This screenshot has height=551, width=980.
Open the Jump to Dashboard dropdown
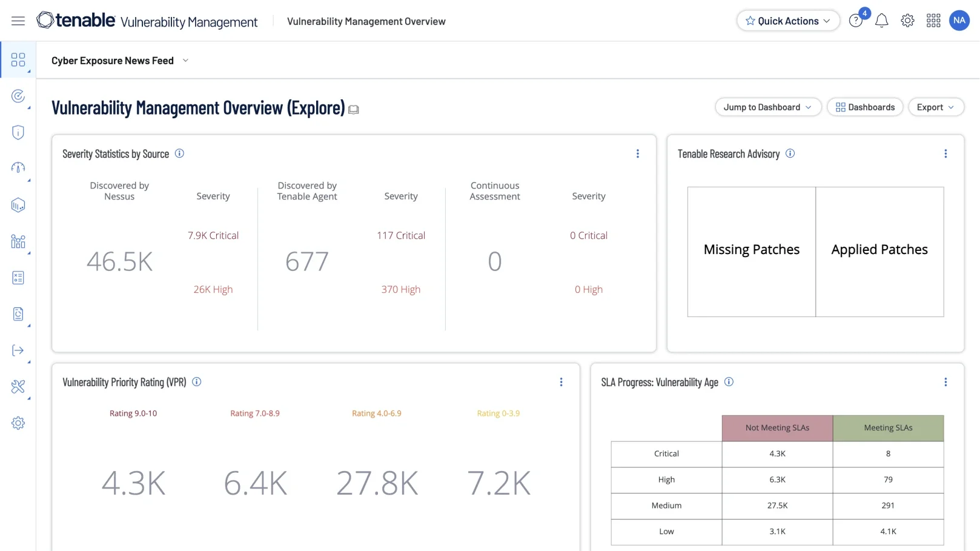[768, 107]
